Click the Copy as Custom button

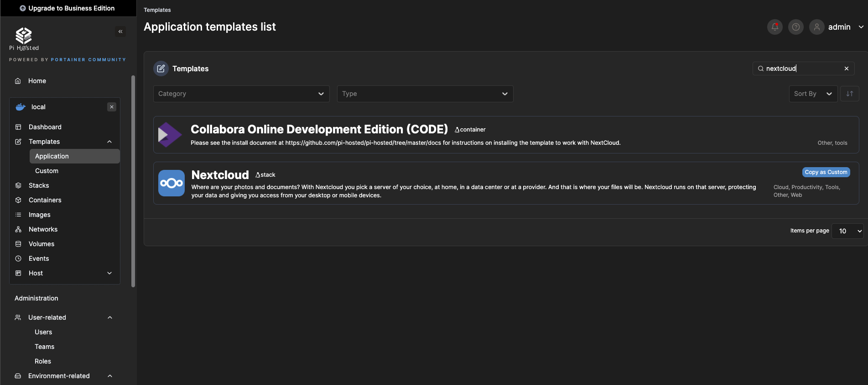[826, 172]
